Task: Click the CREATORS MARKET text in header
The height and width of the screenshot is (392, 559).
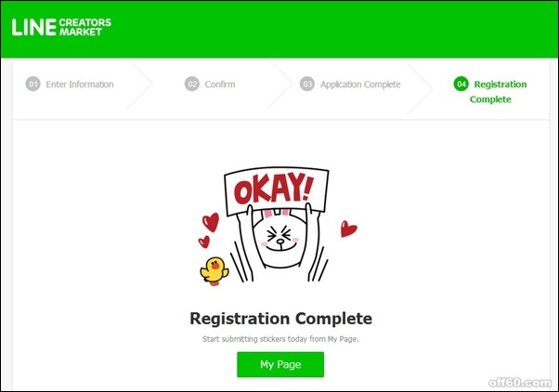Action: point(85,27)
